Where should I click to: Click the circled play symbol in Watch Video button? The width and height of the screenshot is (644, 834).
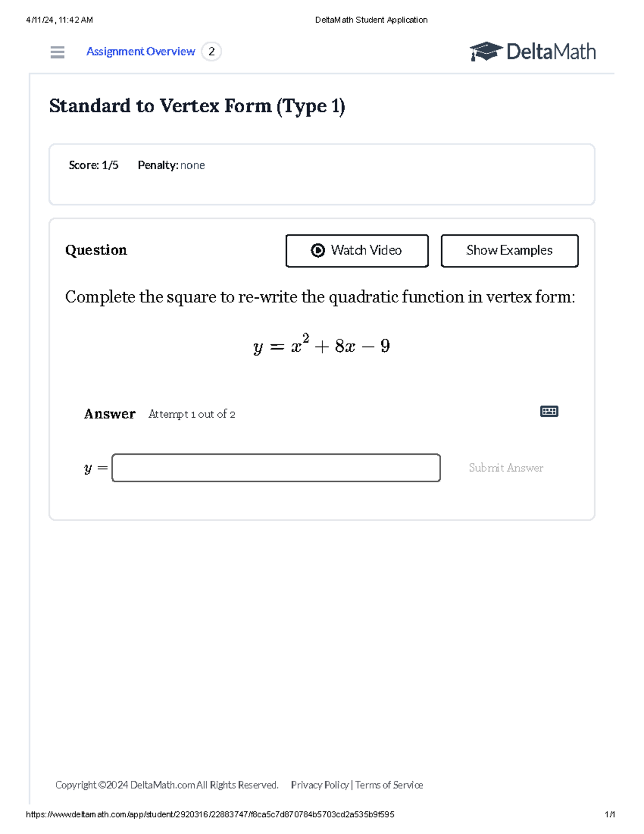tap(318, 250)
